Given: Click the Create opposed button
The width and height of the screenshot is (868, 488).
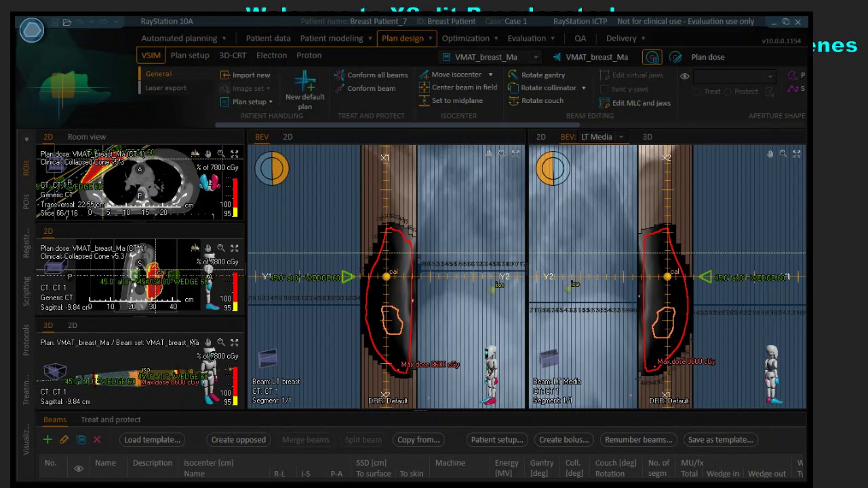Looking at the screenshot, I should (x=238, y=440).
